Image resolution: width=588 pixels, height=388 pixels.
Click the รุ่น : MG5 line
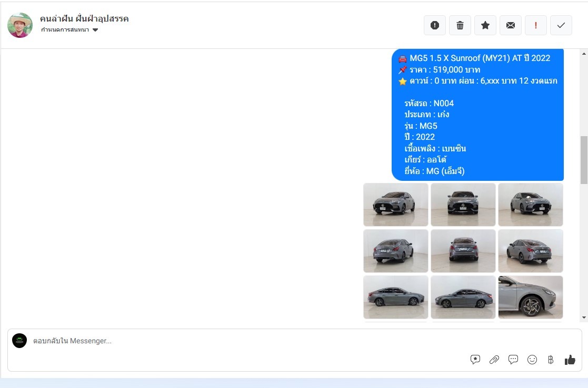[421, 126]
